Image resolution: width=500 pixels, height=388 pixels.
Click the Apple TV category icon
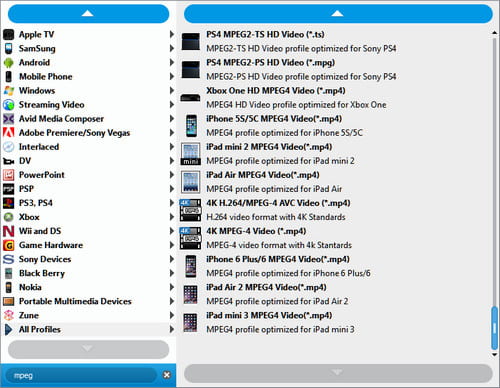coord(9,35)
